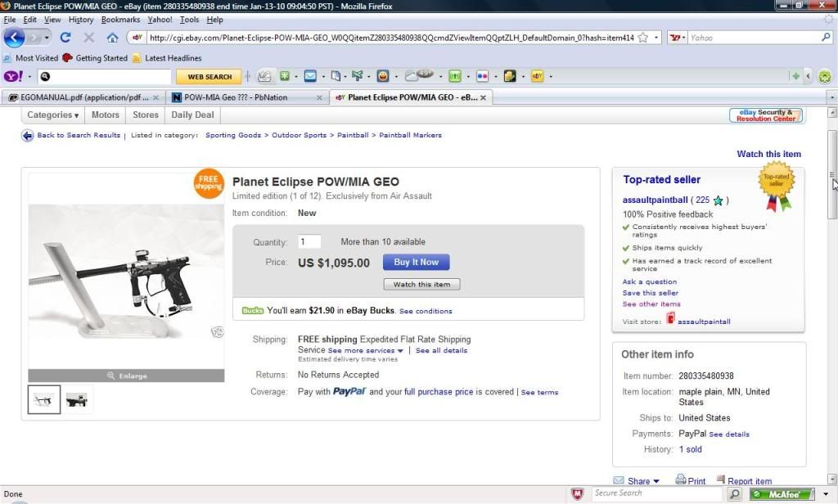Click the McAfee green status badge
The height and width of the screenshot is (504, 838).
pyautogui.click(x=782, y=494)
